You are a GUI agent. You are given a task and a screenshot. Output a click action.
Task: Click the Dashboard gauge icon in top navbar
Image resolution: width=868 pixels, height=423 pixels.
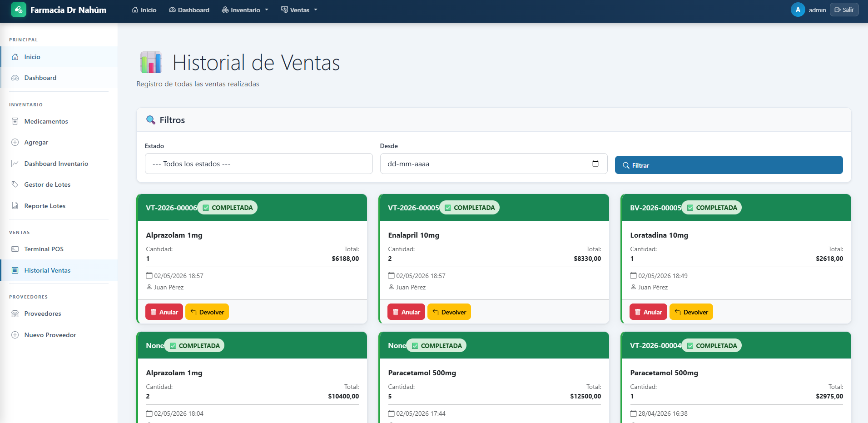point(172,10)
